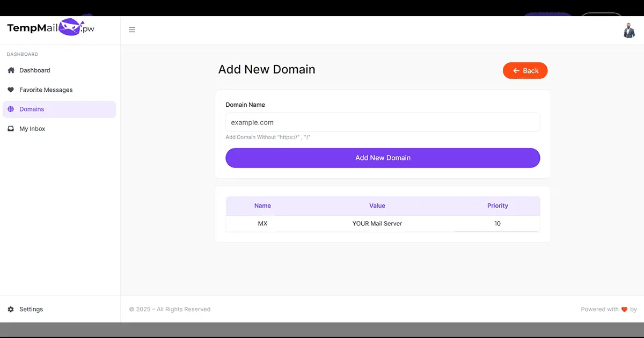Click the Add New Domain button

click(x=383, y=158)
